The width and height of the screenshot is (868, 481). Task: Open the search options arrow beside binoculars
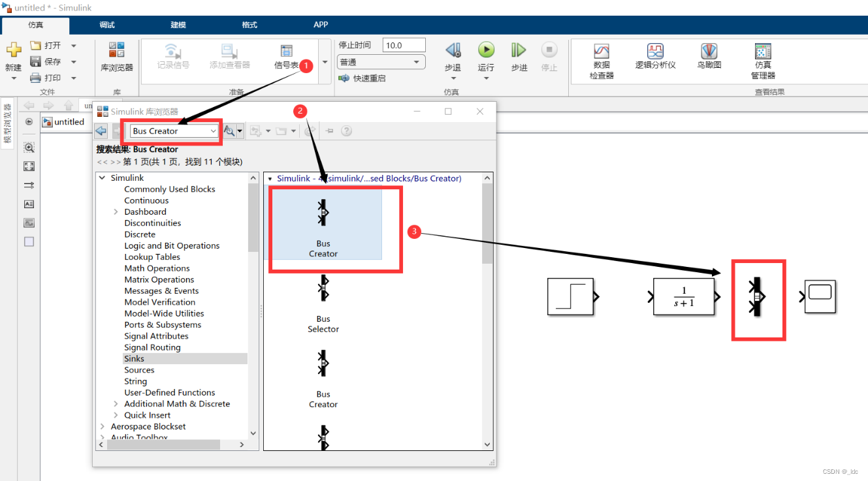(240, 131)
